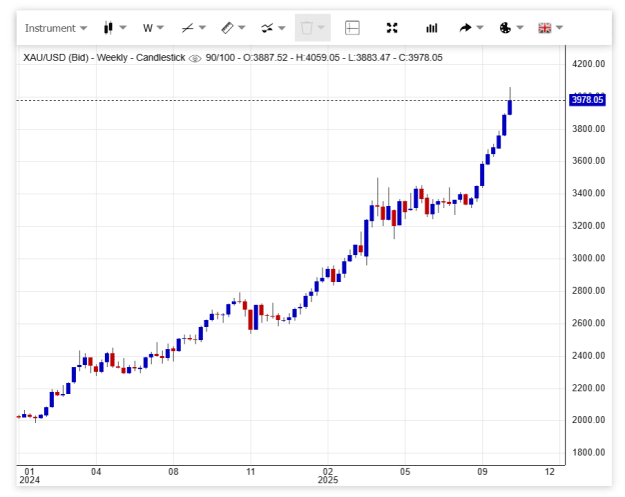
Task: Click the fullscreen expand icon
Action: 392,28
